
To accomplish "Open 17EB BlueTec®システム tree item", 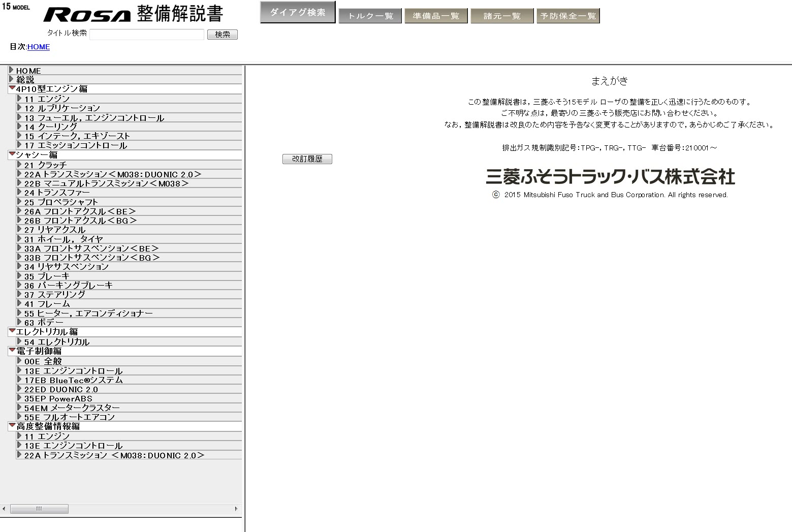I will coord(74,380).
